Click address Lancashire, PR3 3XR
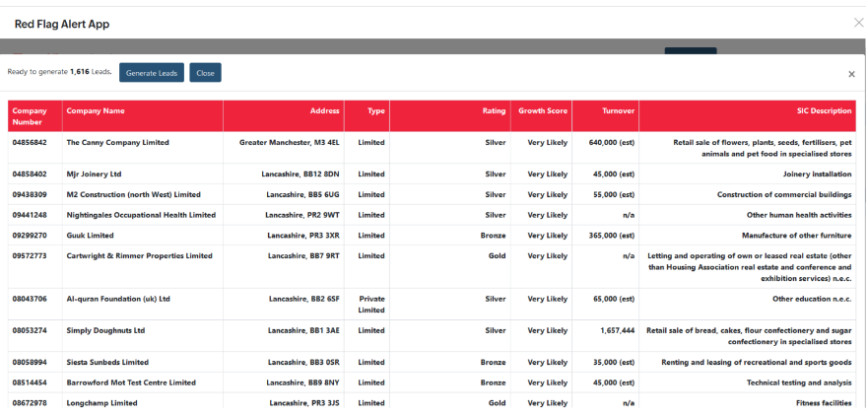868x417 pixels. [303, 236]
